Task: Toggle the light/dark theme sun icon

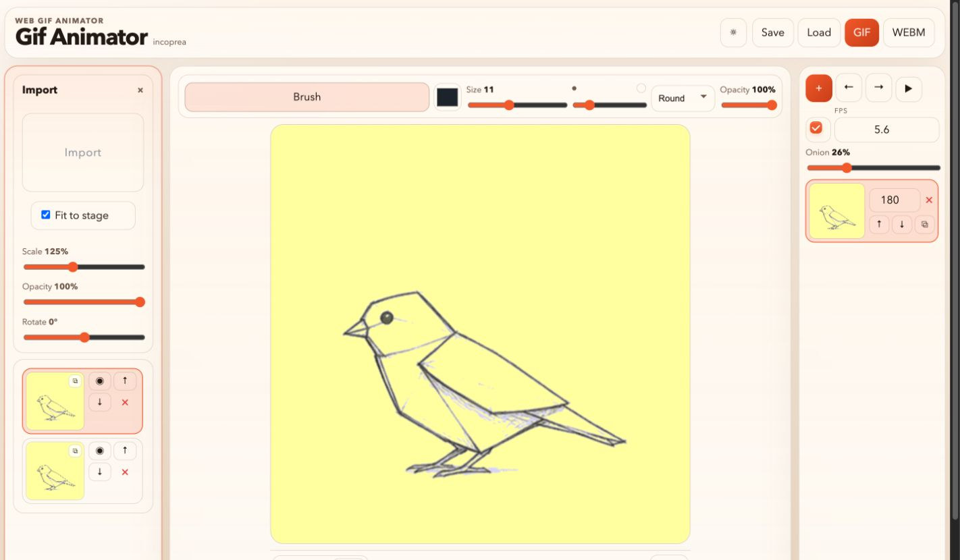Action: pyautogui.click(x=733, y=32)
